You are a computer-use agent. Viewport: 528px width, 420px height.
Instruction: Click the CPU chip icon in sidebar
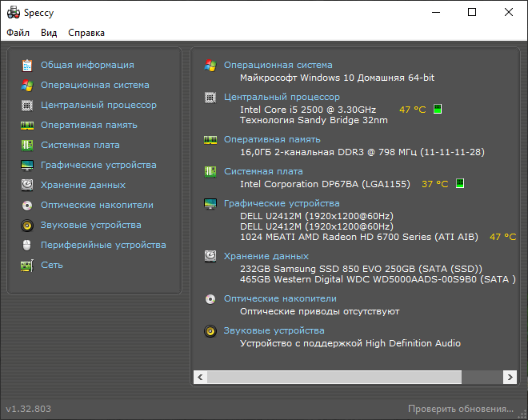coord(26,105)
